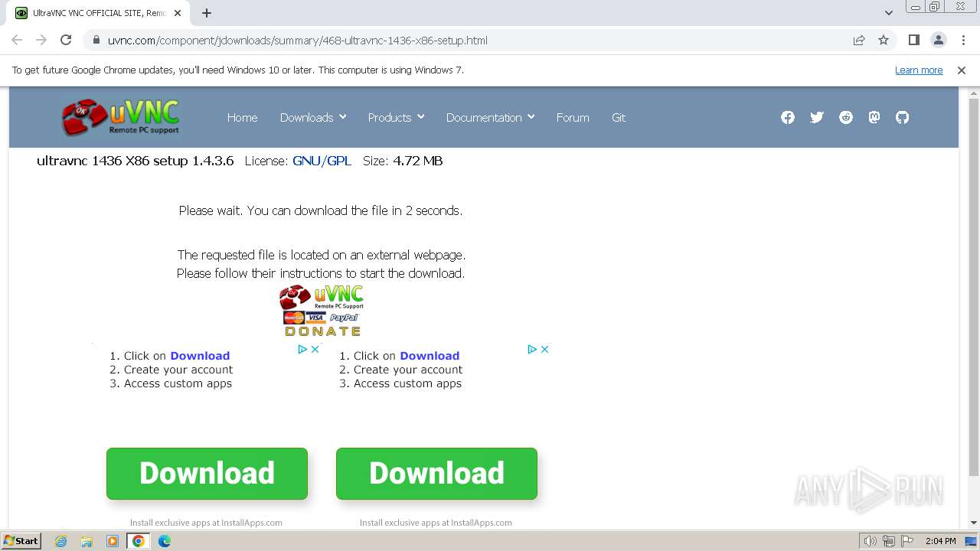
Task: Open uVNC Reddit icon
Action: tap(846, 117)
